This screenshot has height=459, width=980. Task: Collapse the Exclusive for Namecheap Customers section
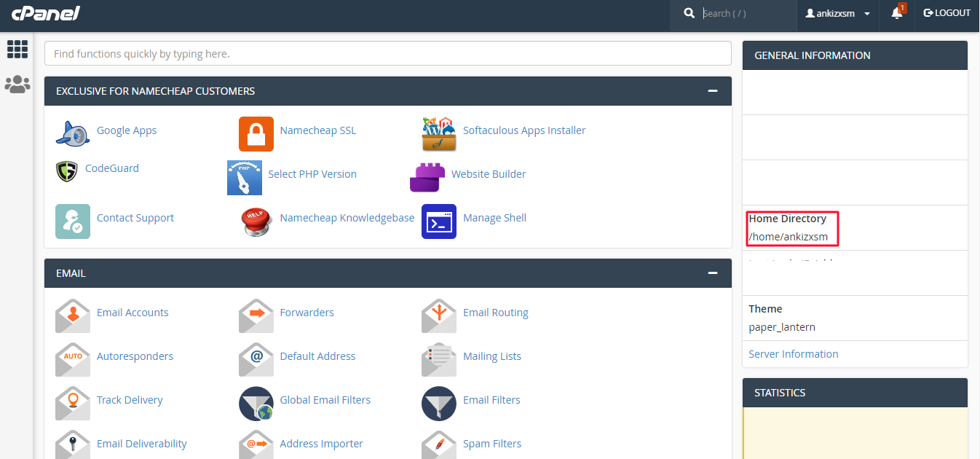(x=713, y=91)
